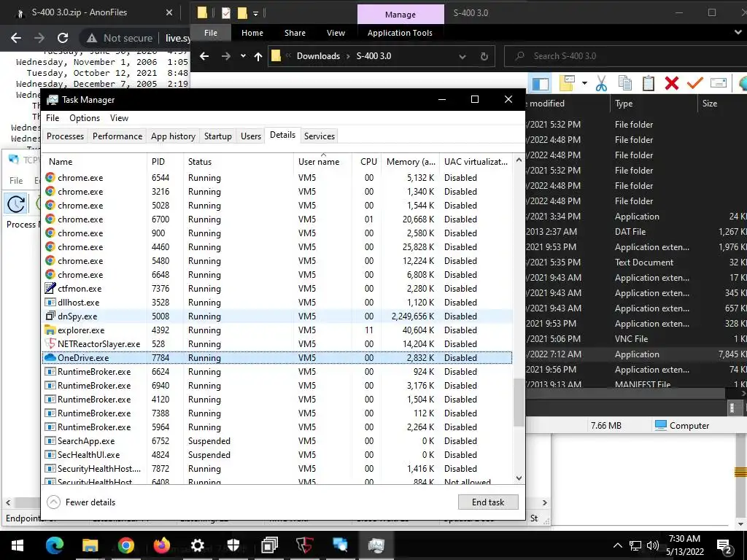
Task: Click Explorer's refresh icon in address bar
Action: [x=484, y=56]
